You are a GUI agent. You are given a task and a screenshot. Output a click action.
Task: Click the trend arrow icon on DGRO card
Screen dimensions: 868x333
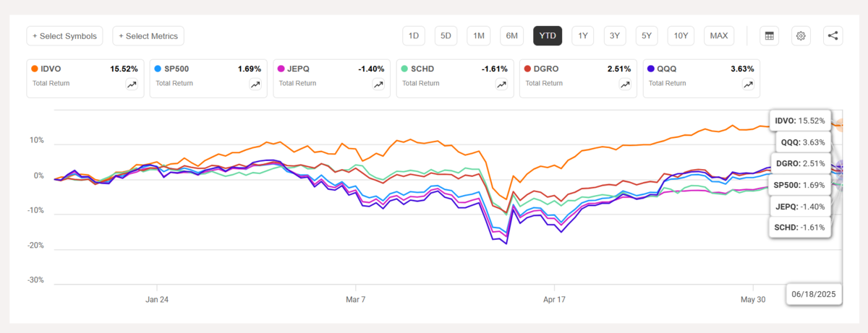[x=624, y=84]
